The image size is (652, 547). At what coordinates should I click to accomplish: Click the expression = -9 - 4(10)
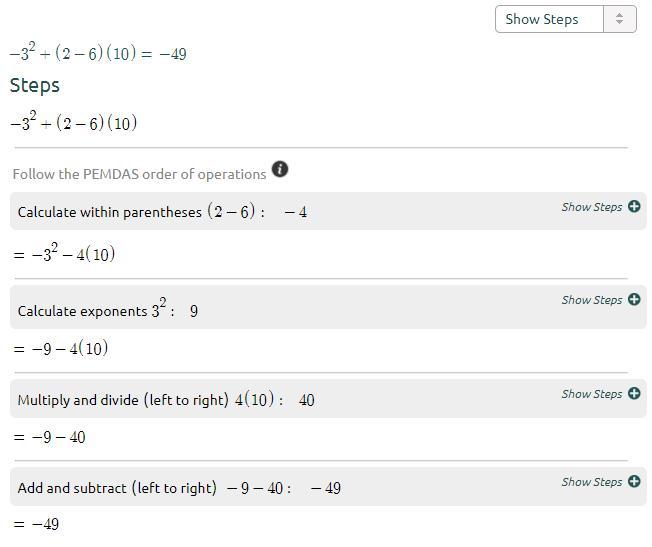(61, 348)
